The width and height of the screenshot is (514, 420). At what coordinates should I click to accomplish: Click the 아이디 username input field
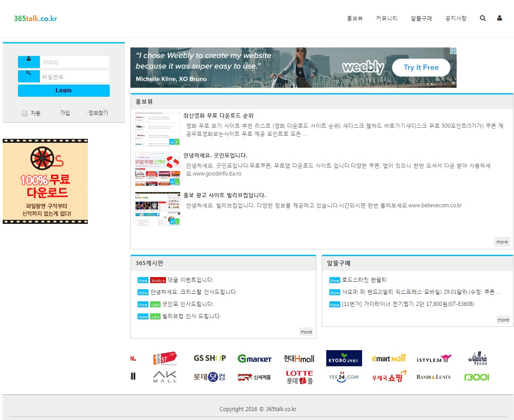click(x=74, y=62)
